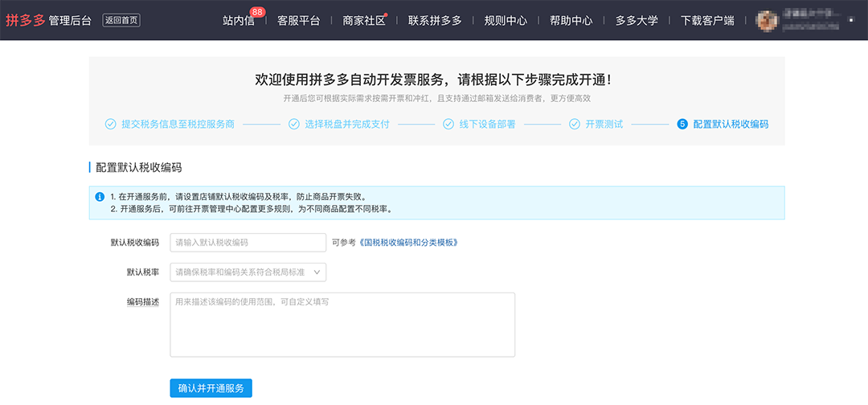
Task: Click check icon for 开票测试
Action: (x=575, y=124)
